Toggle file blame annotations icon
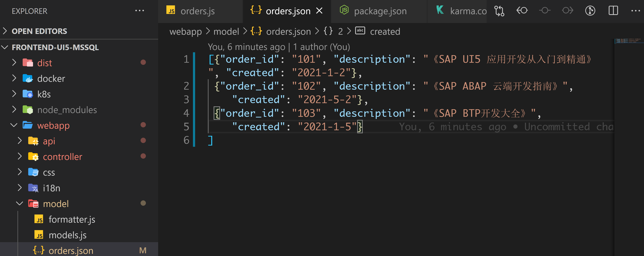This screenshot has width=644, height=256. tap(590, 11)
